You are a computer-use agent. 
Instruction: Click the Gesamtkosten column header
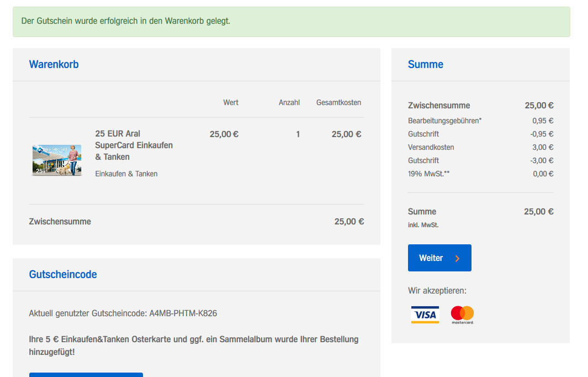[338, 102]
